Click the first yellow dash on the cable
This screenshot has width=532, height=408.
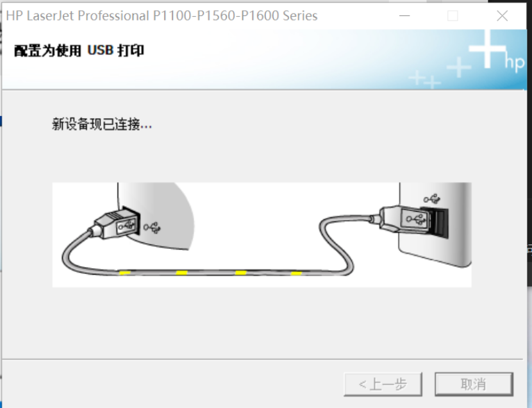[124, 273]
